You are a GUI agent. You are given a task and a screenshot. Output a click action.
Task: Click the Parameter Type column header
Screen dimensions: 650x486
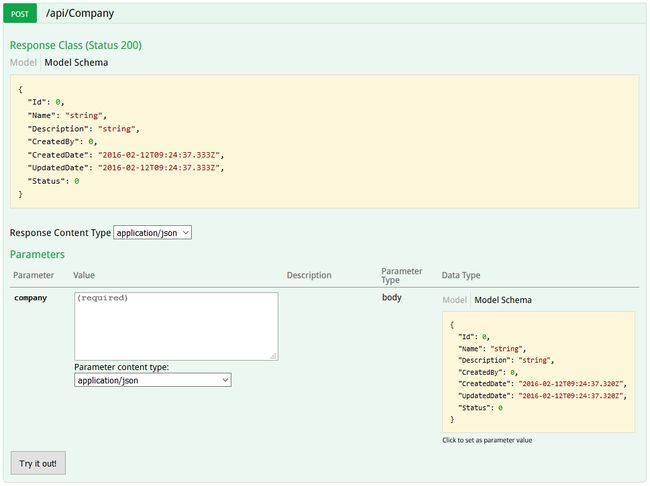tap(402, 275)
